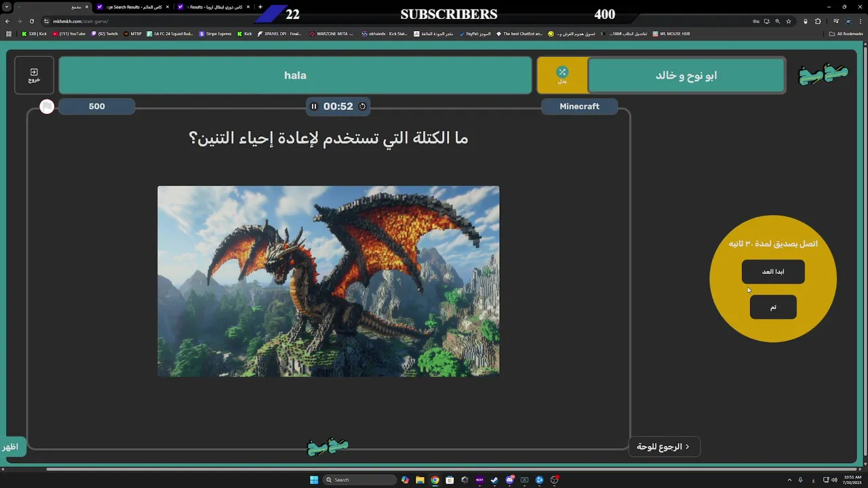Select the ابو نوح و خالد team bar
868x488 pixels.
point(686,75)
